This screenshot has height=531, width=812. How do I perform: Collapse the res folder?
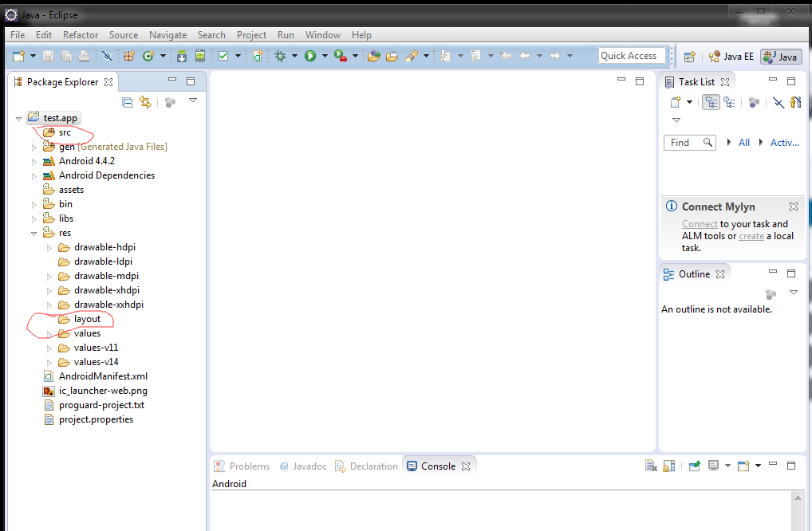tap(34, 234)
